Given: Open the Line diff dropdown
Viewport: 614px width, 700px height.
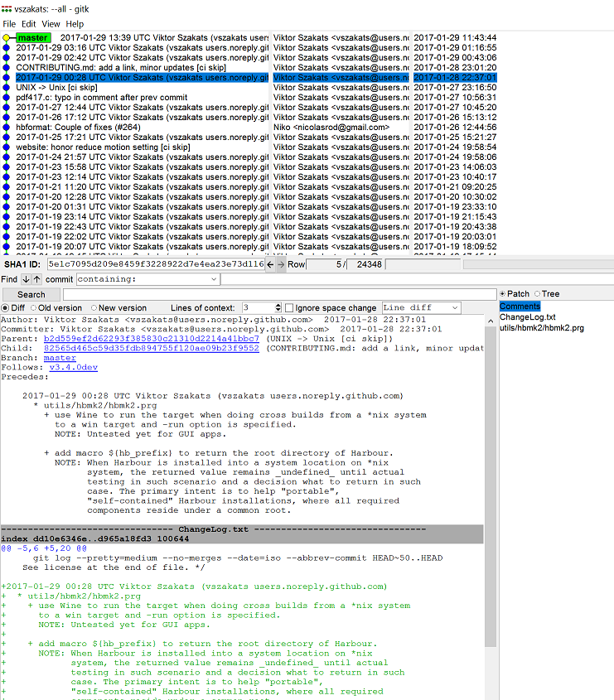Looking at the screenshot, I should coord(422,307).
